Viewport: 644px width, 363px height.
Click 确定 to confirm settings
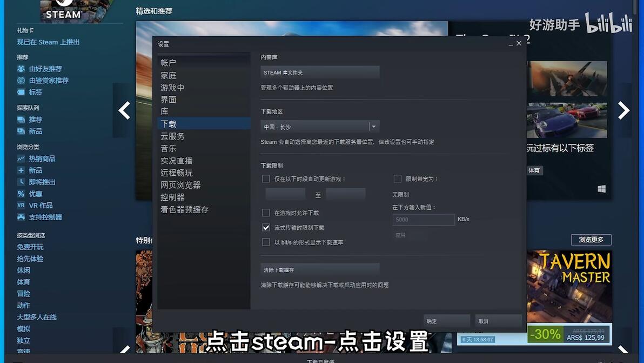click(x=447, y=321)
